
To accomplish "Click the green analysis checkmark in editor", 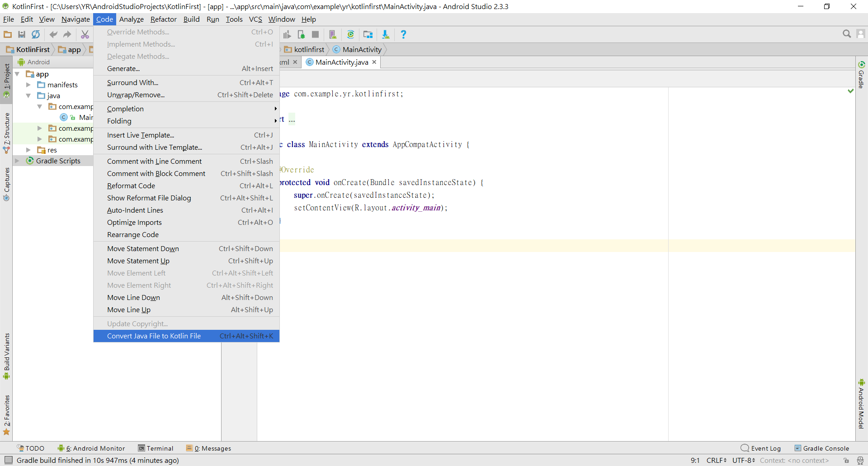I will 851,91.
